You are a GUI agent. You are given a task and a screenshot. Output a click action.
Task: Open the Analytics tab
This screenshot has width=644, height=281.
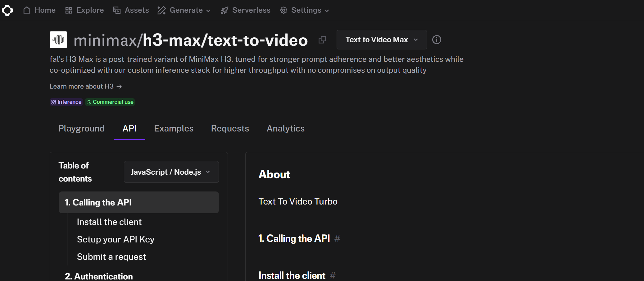pyautogui.click(x=286, y=128)
